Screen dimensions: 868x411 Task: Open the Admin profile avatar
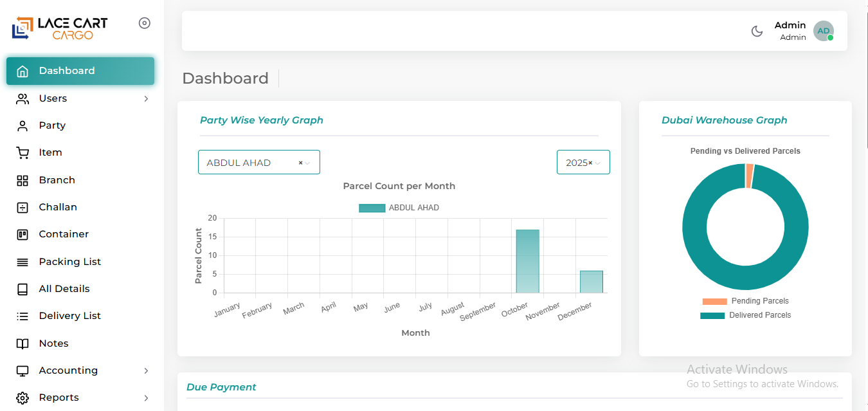pyautogui.click(x=823, y=31)
